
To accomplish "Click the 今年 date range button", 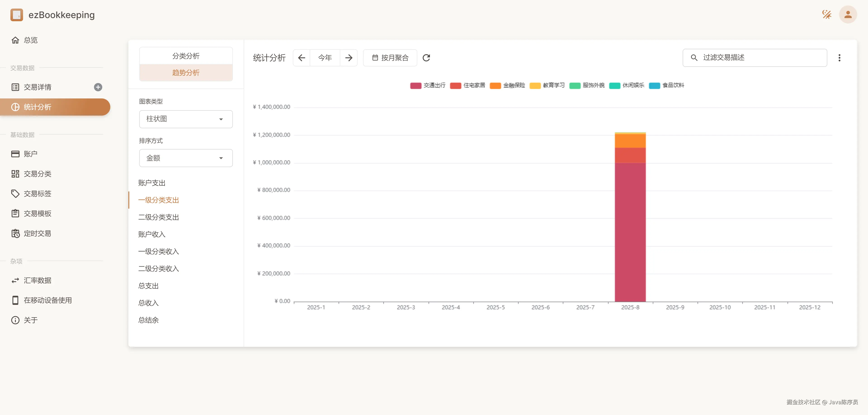I will pyautogui.click(x=325, y=58).
